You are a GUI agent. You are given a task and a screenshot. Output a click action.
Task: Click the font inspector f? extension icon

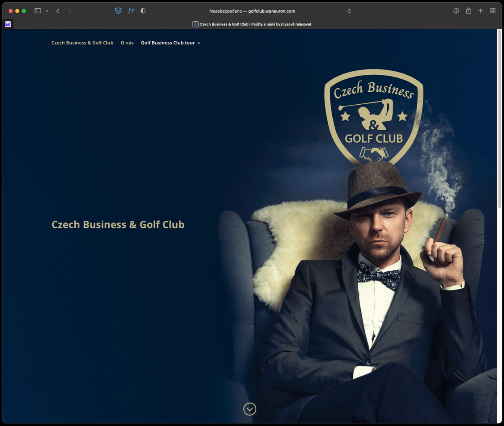pyautogui.click(x=131, y=11)
